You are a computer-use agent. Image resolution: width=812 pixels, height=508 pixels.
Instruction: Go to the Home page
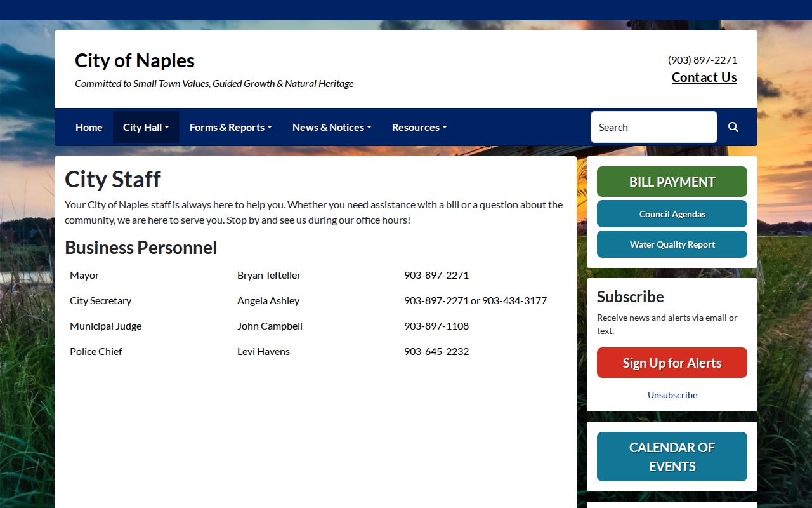pos(89,127)
